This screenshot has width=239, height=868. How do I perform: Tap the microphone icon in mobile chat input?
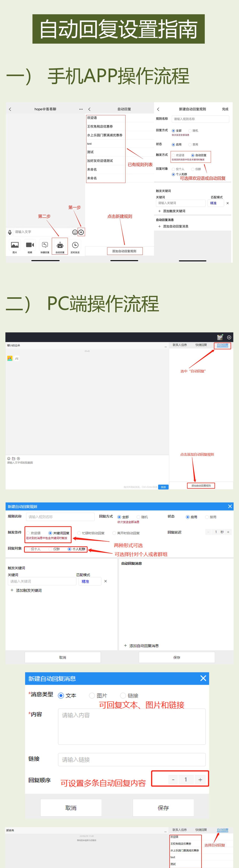click(10, 232)
